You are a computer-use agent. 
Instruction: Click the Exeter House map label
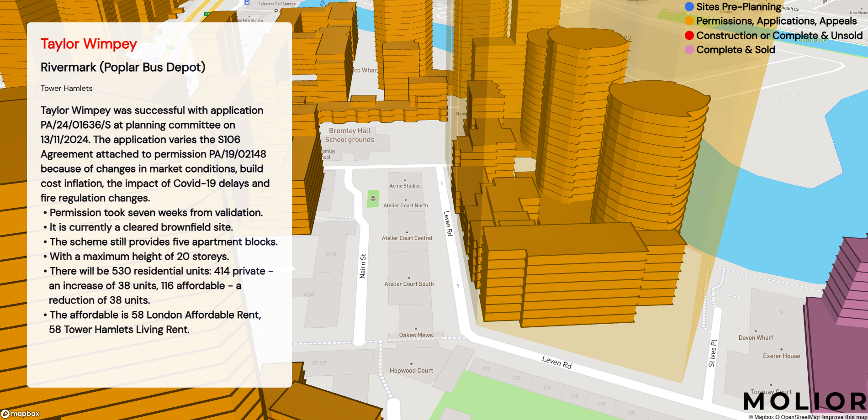tap(781, 356)
